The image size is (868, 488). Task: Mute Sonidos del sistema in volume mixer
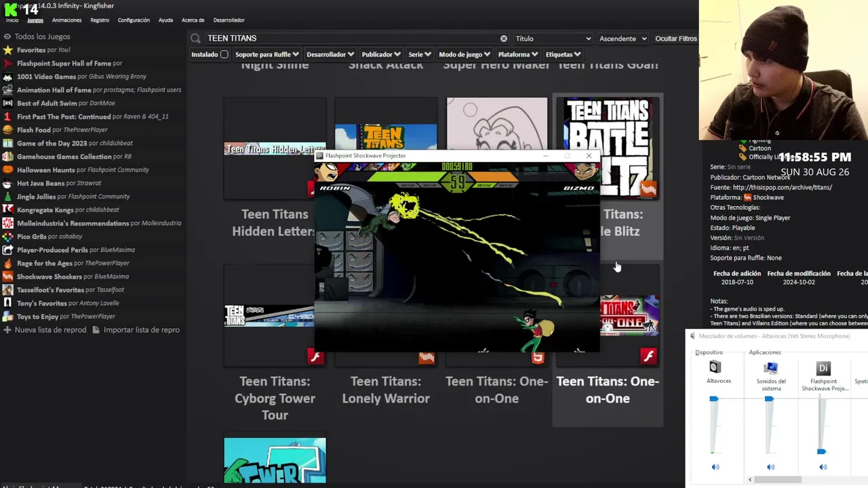[x=770, y=467]
